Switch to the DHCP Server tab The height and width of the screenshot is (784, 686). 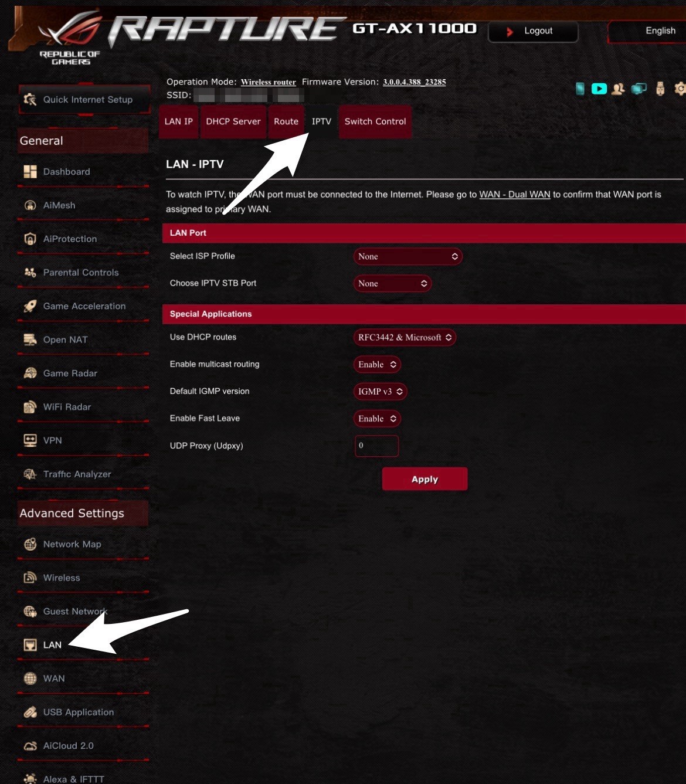coord(233,121)
